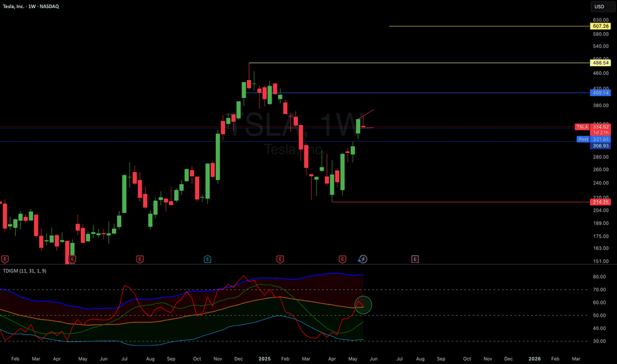Viewport: 617px width, 364px height.
Task: Select the beige horizontal ray at 488.54
Action: click(x=419, y=63)
